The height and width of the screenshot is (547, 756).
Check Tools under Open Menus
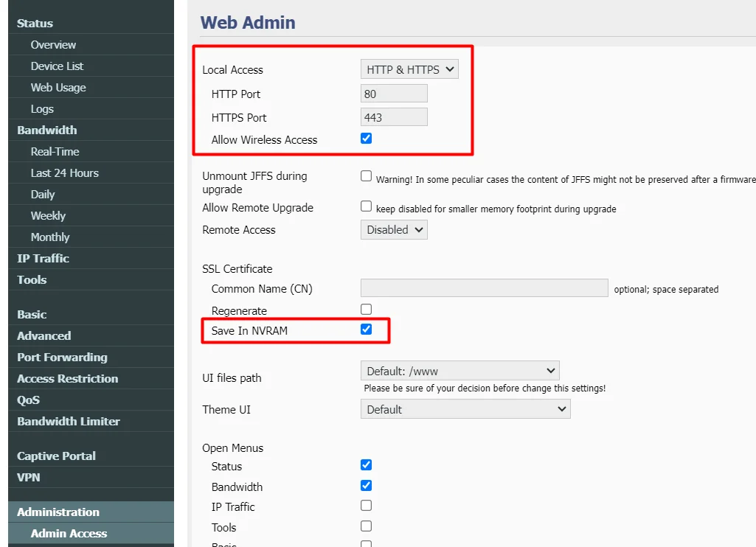tap(366, 526)
